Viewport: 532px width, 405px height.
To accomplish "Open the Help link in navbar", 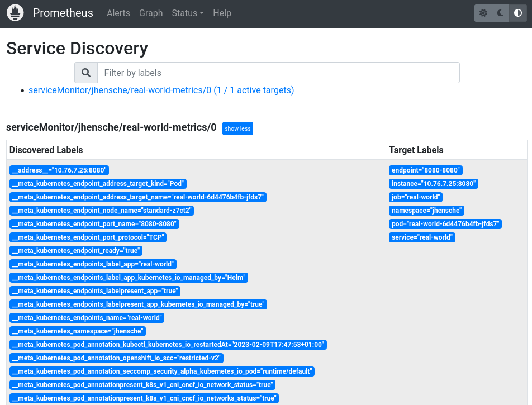I will click(x=222, y=13).
